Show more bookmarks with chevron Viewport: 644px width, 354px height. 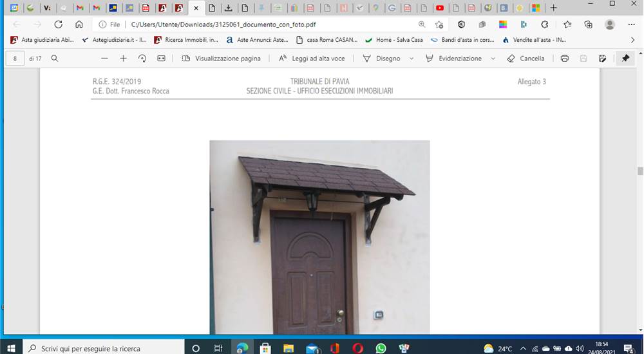coord(633,40)
